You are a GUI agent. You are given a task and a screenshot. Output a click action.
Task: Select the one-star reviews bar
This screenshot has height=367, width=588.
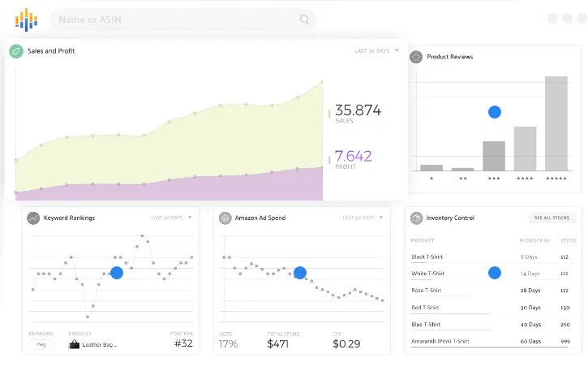[431, 168]
